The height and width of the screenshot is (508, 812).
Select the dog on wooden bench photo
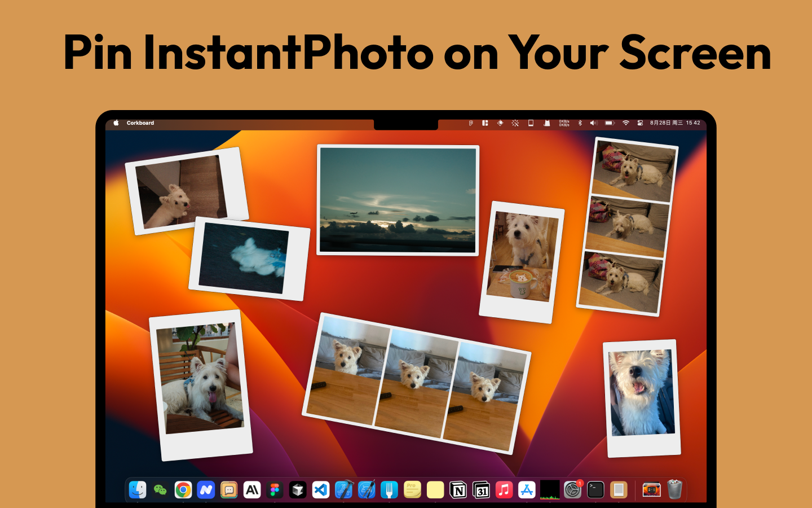click(201, 385)
